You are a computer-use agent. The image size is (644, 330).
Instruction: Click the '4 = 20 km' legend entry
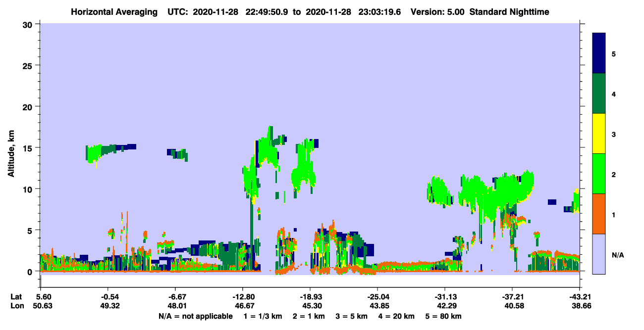pyautogui.click(x=396, y=316)
